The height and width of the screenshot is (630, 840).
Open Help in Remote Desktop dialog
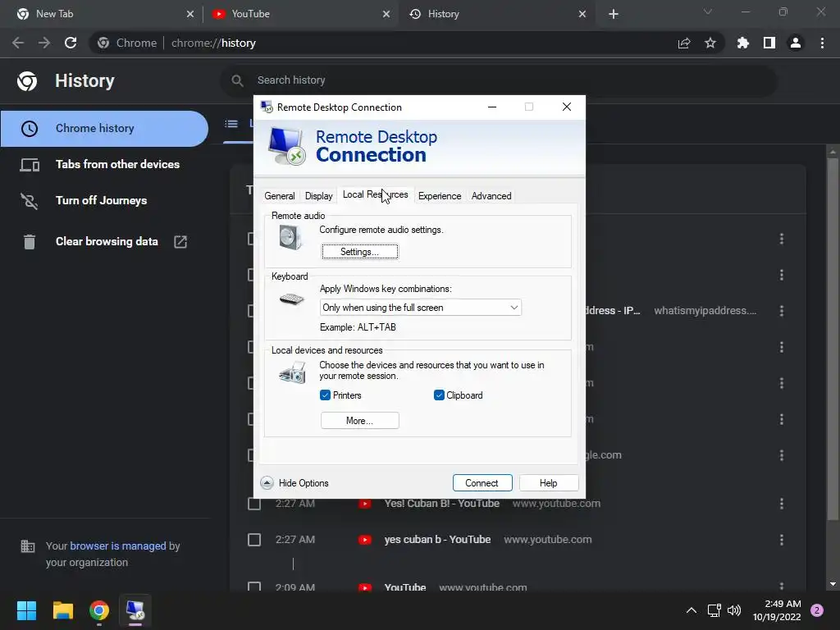(548, 482)
